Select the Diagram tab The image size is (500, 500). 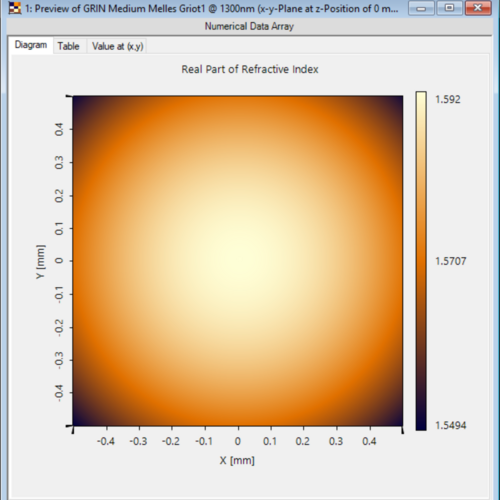[x=31, y=45]
